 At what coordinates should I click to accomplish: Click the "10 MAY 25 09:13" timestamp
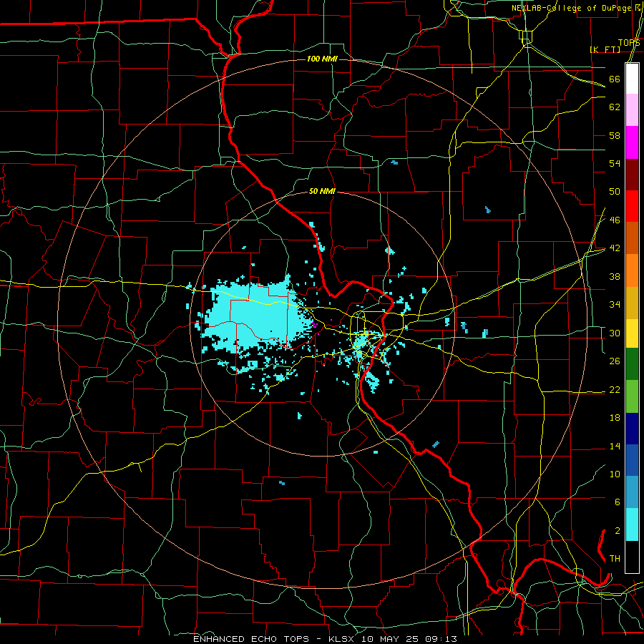[x=409, y=639]
